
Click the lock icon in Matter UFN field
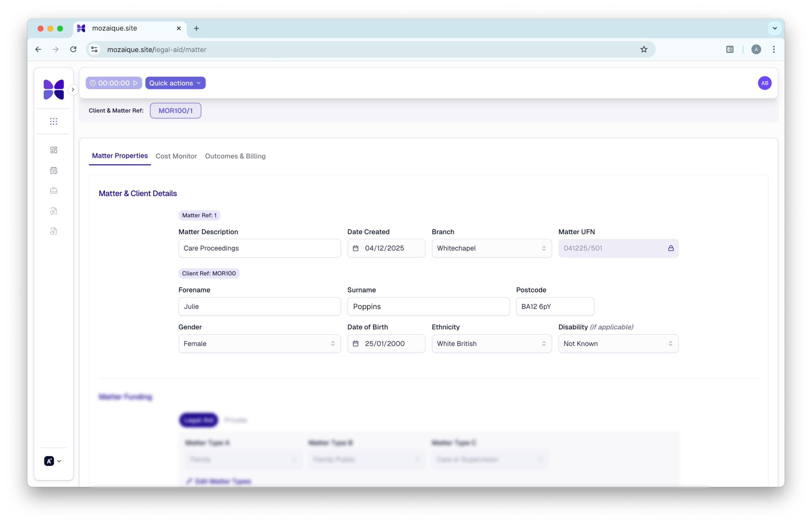pos(671,248)
